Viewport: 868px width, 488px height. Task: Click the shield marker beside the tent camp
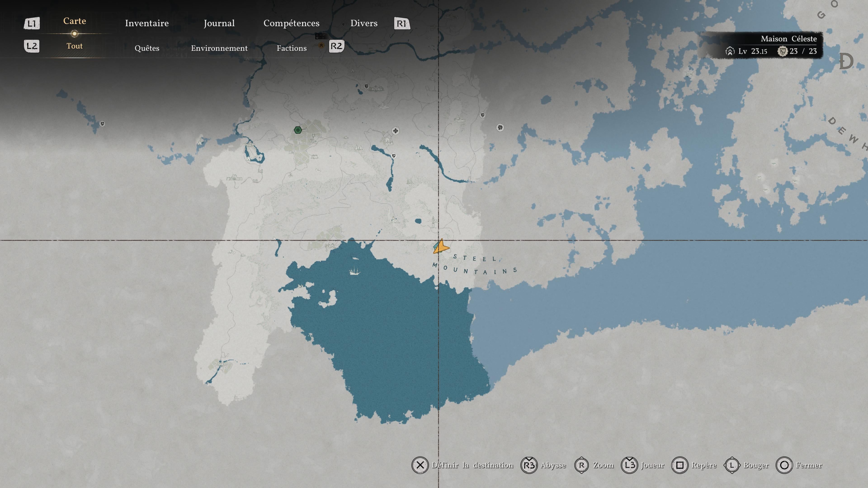click(366, 86)
